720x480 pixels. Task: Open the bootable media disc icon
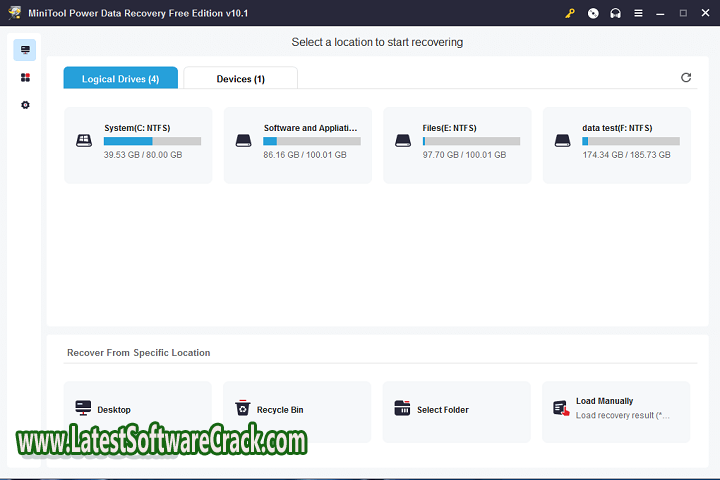coord(593,13)
